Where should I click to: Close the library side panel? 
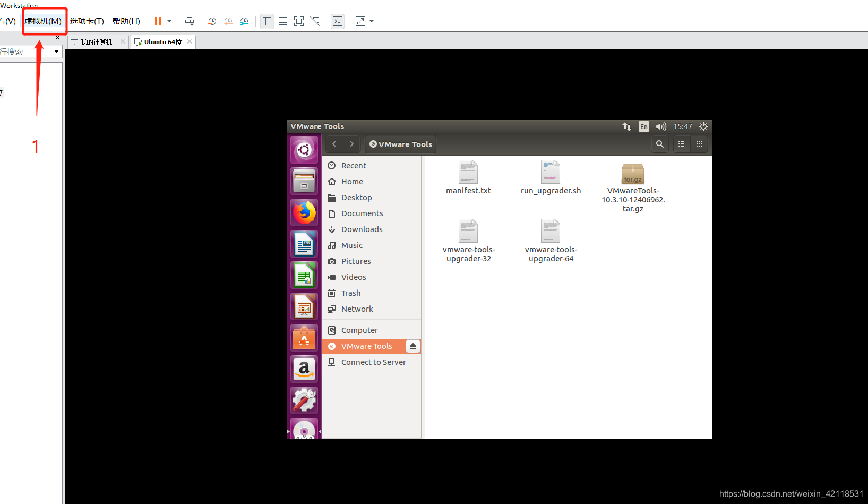(x=58, y=37)
